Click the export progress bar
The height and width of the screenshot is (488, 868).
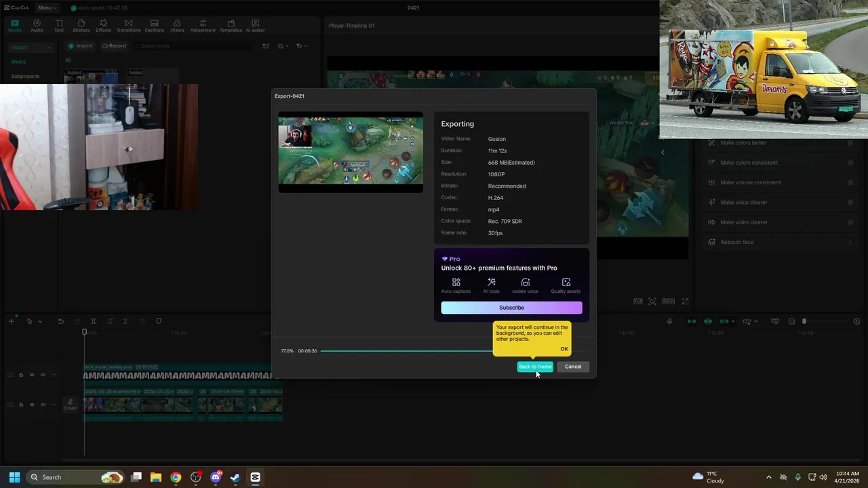(x=453, y=351)
